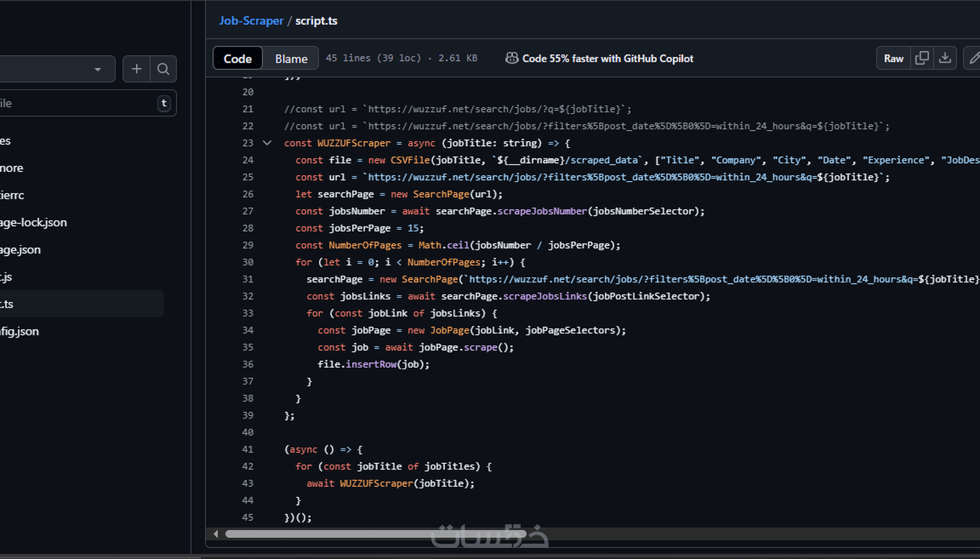980x559 pixels.
Task: Click line number 45
Action: pos(248,518)
